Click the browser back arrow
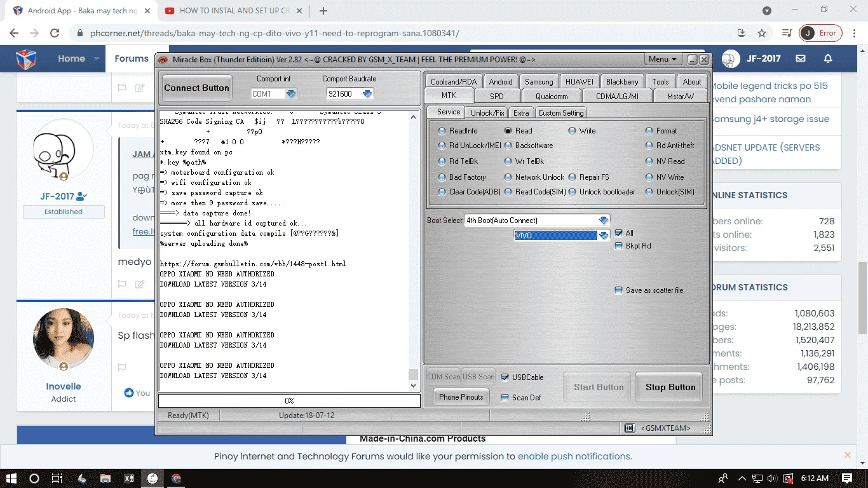Image resolution: width=868 pixels, height=488 pixels. pos(14,33)
